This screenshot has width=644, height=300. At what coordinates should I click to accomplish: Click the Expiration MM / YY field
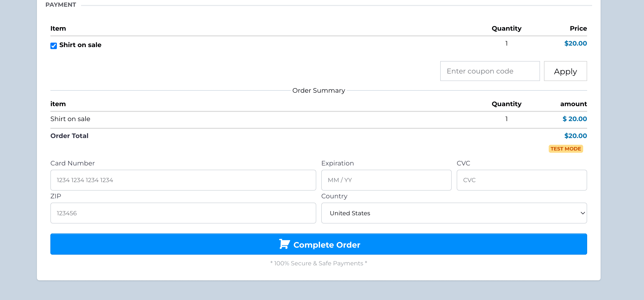(x=386, y=180)
